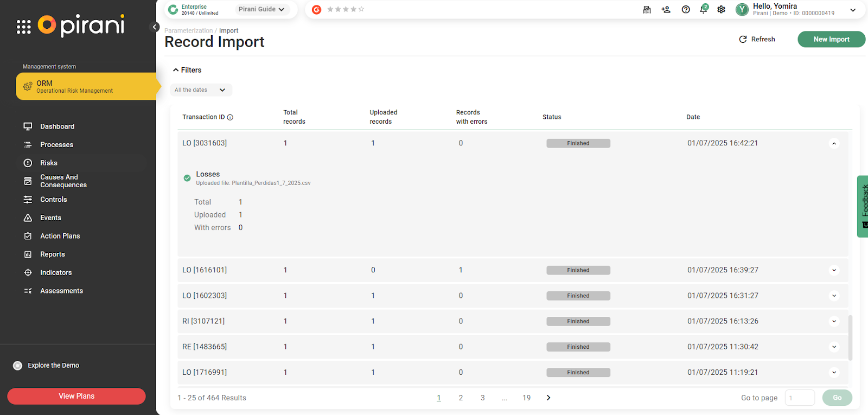Open the organization building icon
This screenshot has width=868, height=415.
tap(647, 9)
